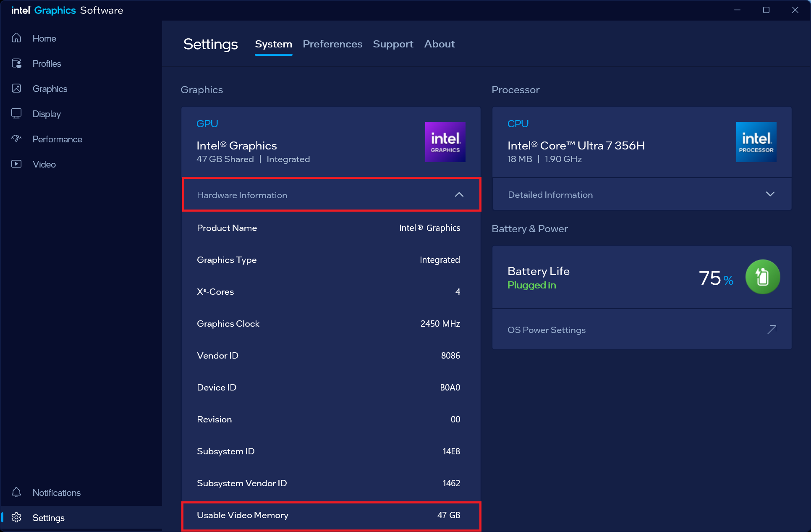The height and width of the screenshot is (532, 811).
Task: Click the Graphics Clock value '2450 MHz'
Action: [440, 324]
